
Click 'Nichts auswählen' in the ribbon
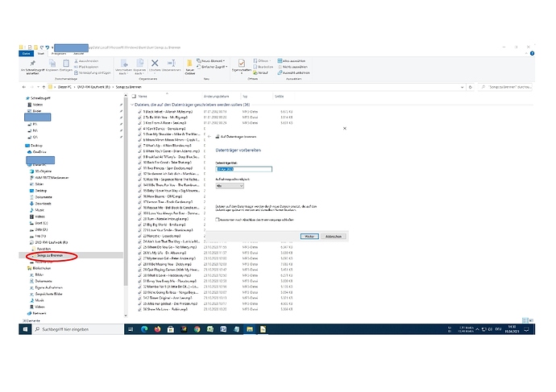[x=293, y=67]
